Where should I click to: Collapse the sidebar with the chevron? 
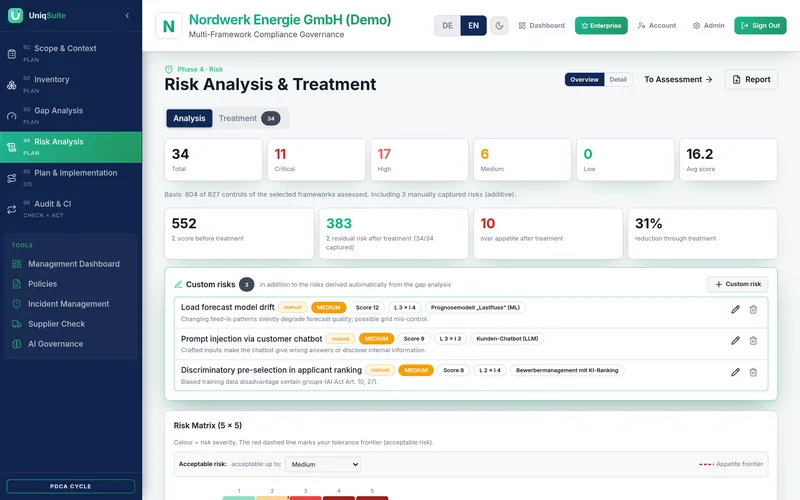point(127,15)
